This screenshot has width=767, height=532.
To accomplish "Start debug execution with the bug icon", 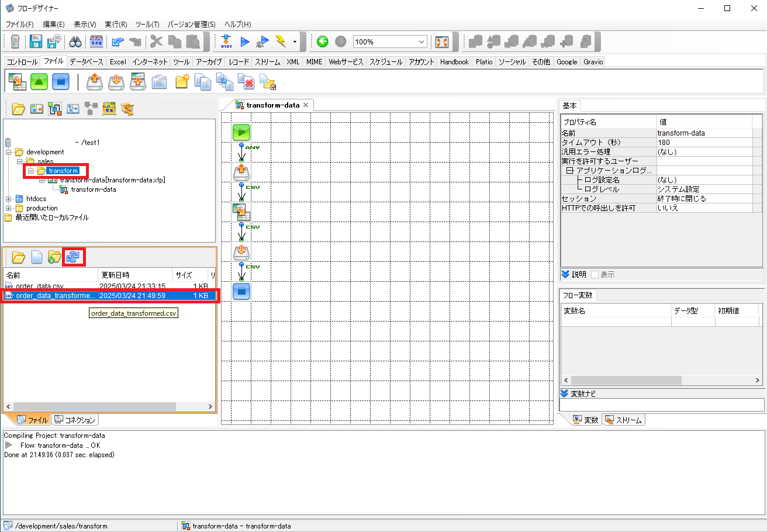I will 262,41.
